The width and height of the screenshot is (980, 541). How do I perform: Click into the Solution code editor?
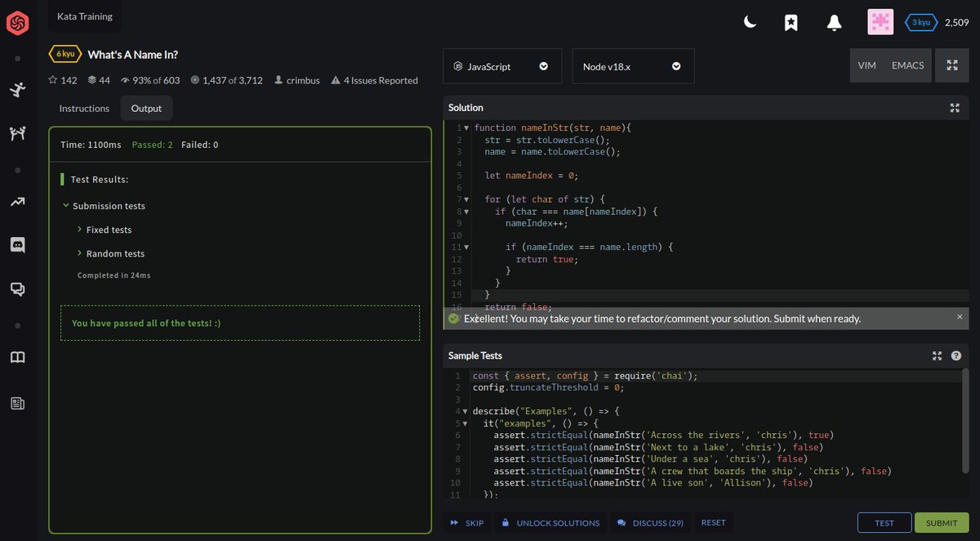(706, 212)
